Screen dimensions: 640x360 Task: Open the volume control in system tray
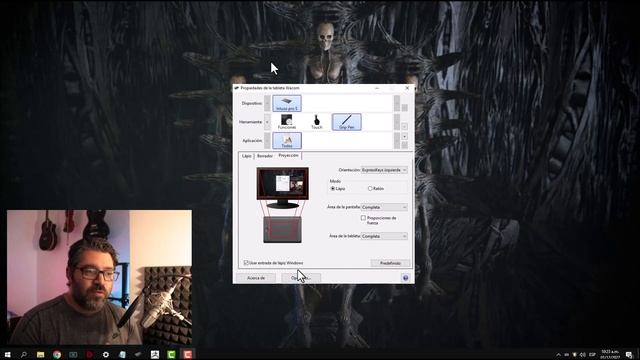click(583, 355)
